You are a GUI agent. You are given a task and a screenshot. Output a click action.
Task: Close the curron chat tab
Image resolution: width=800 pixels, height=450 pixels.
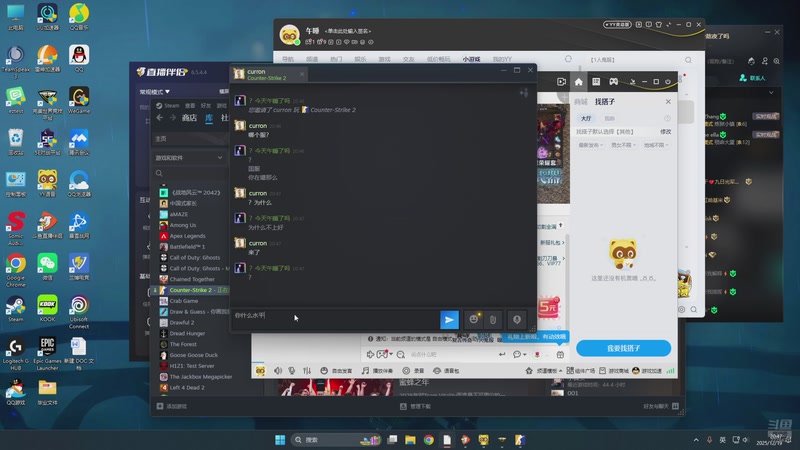[x=302, y=74]
